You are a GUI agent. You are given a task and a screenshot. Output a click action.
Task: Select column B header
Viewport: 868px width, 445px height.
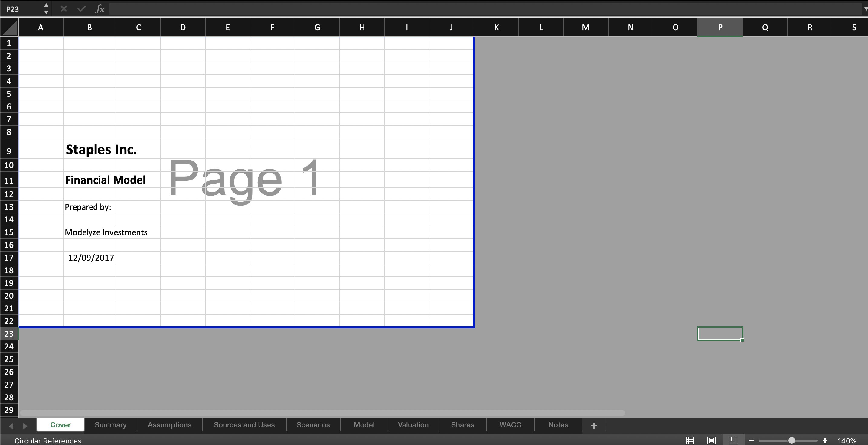click(89, 27)
